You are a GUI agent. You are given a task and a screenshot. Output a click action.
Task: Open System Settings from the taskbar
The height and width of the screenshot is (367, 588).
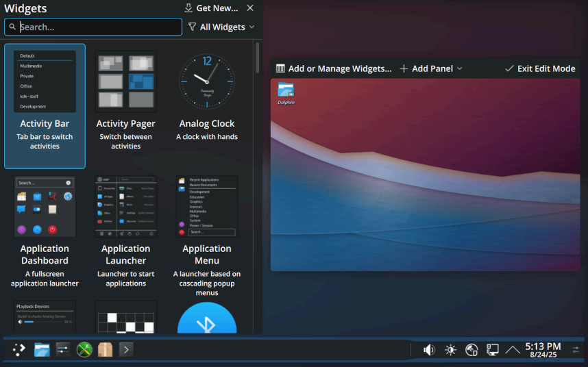(x=63, y=350)
